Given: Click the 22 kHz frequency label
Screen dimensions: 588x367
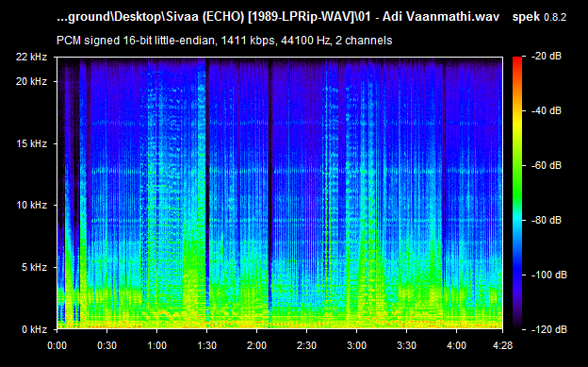Looking at the screenshot, I should pos(31,58).
